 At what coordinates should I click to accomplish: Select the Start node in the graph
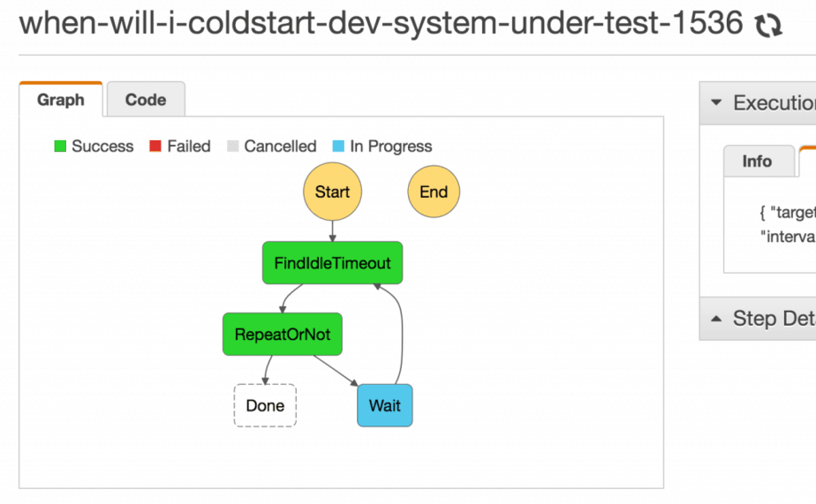332,192
